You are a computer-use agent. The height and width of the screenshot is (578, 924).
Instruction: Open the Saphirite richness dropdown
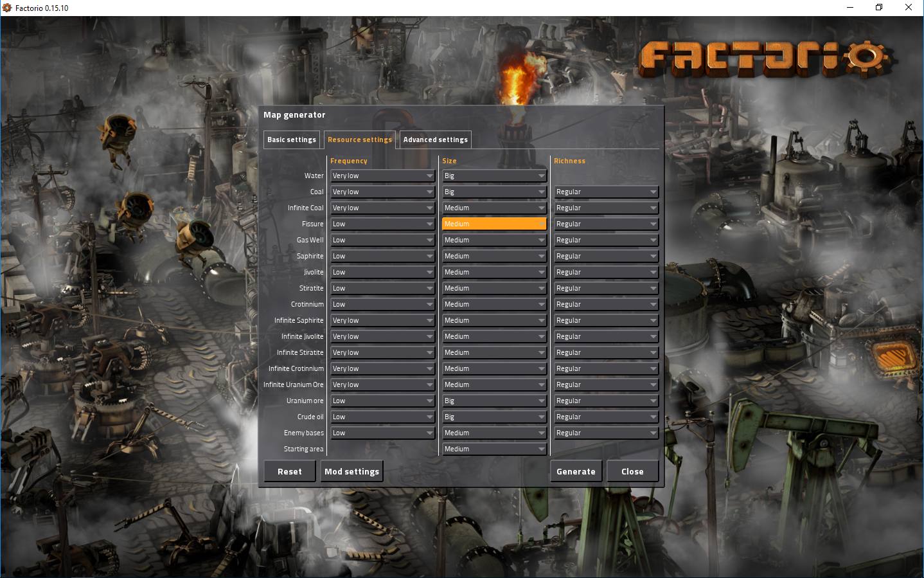607,256
